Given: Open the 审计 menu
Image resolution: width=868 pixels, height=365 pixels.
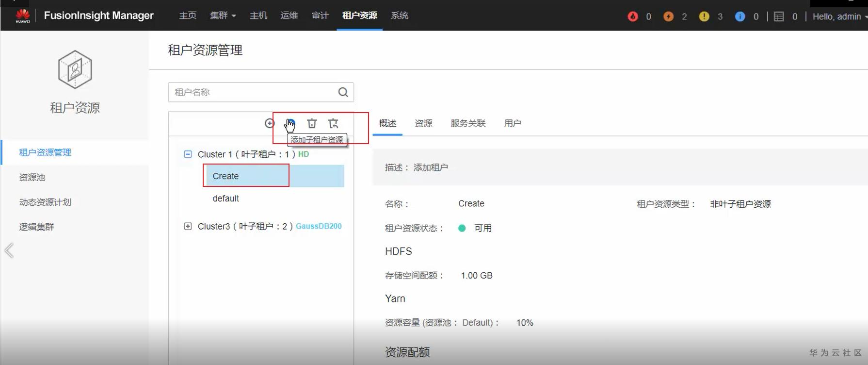Looking at the screenshot, I should 320,16.
